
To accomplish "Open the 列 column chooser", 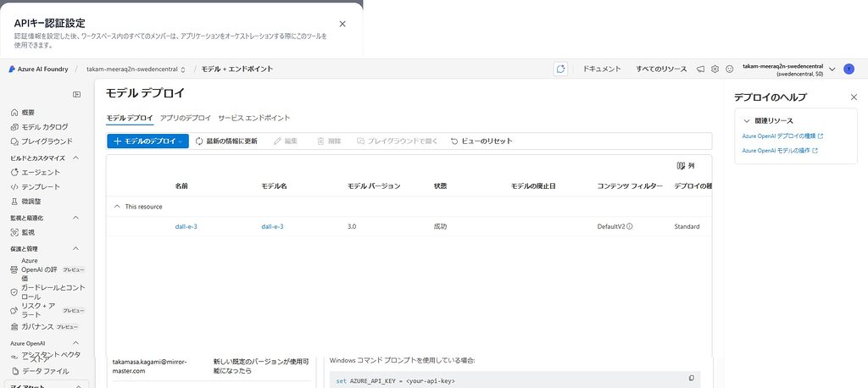I will tap(685, 165).
